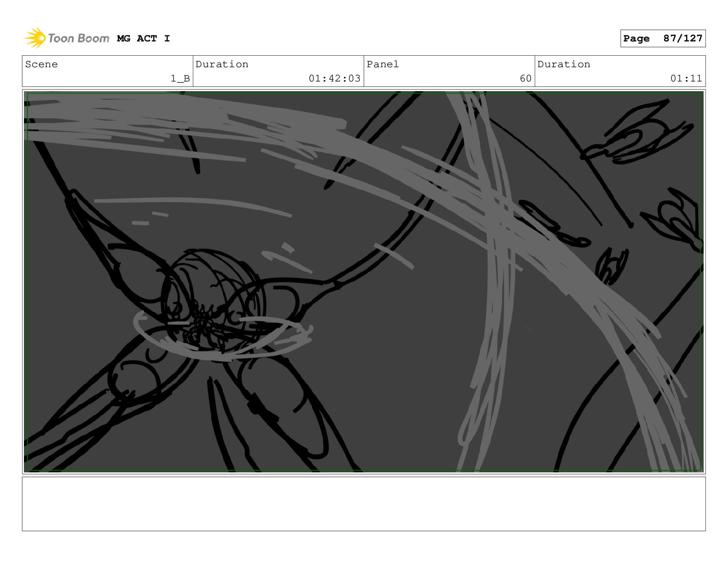Image resolution: width=728 pixels, height=564 pixels.
Task: Select the 'MG ACT I' title text
Action: tap(144, 39)
